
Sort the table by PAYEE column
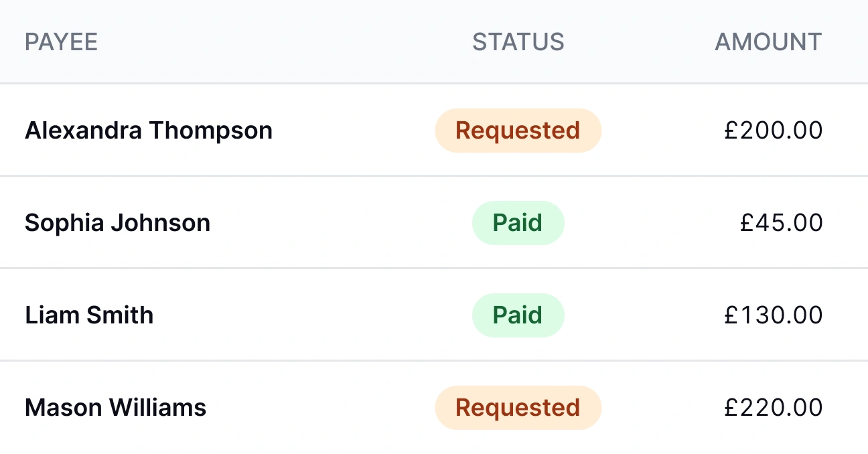point(61,42)
